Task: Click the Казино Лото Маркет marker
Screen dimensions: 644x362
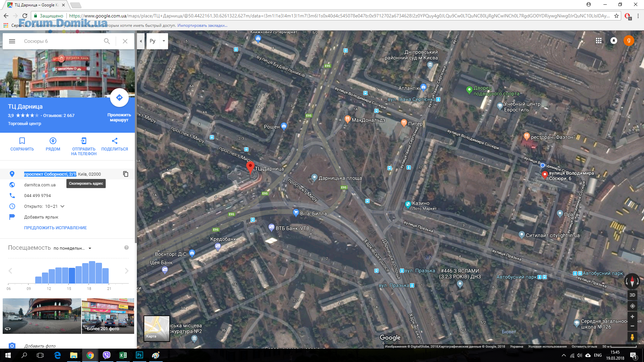Action: (408, 204)
